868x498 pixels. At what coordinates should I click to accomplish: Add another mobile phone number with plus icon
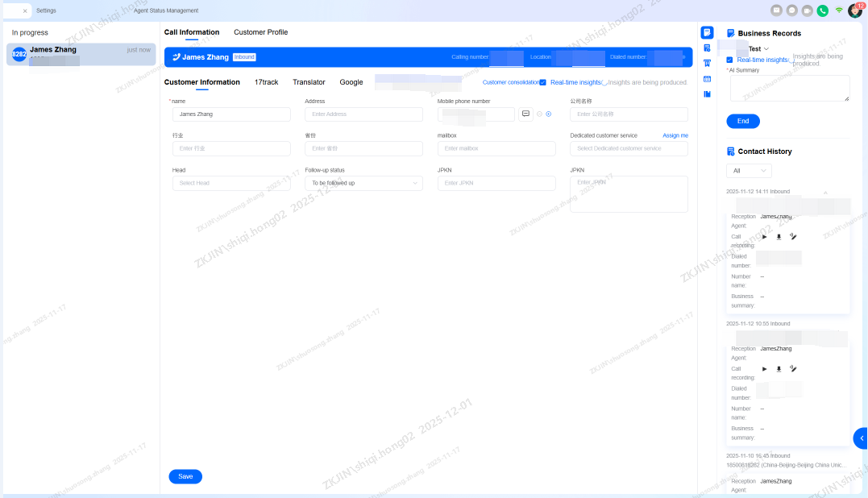point(549,114)
